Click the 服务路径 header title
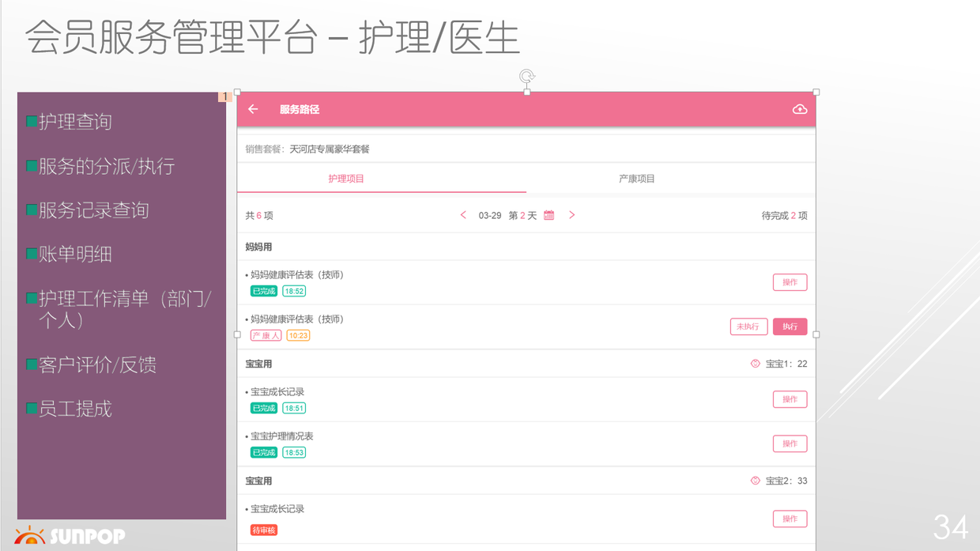 pos(300,109)
